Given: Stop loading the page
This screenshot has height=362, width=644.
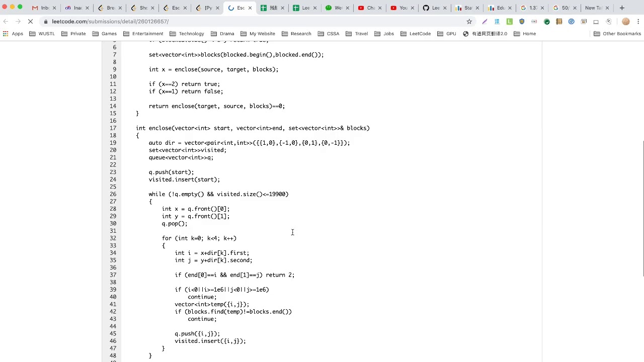Looking at the screenshot, I should 30,22.
